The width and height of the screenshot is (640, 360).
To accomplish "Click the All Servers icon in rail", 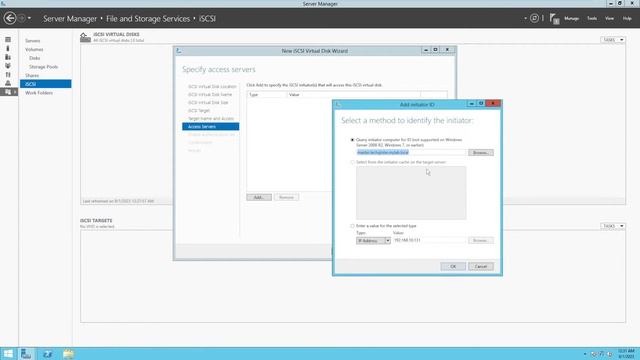I will pyautogui.click(x=8, y=57).
